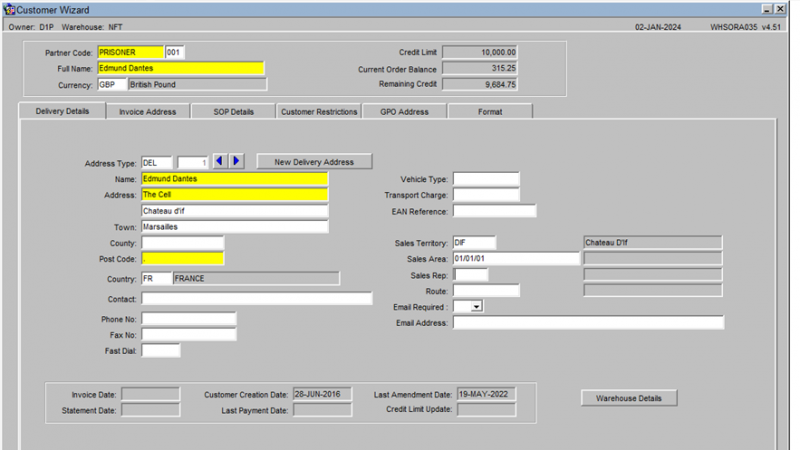
Task: Click the EAN Reference field
Action: point(494,211)
